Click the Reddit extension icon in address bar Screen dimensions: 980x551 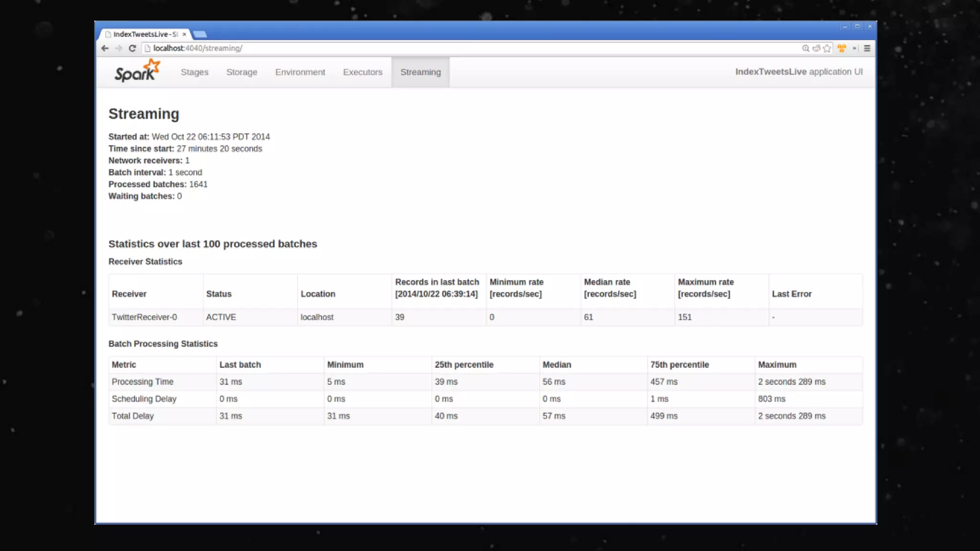816,48
